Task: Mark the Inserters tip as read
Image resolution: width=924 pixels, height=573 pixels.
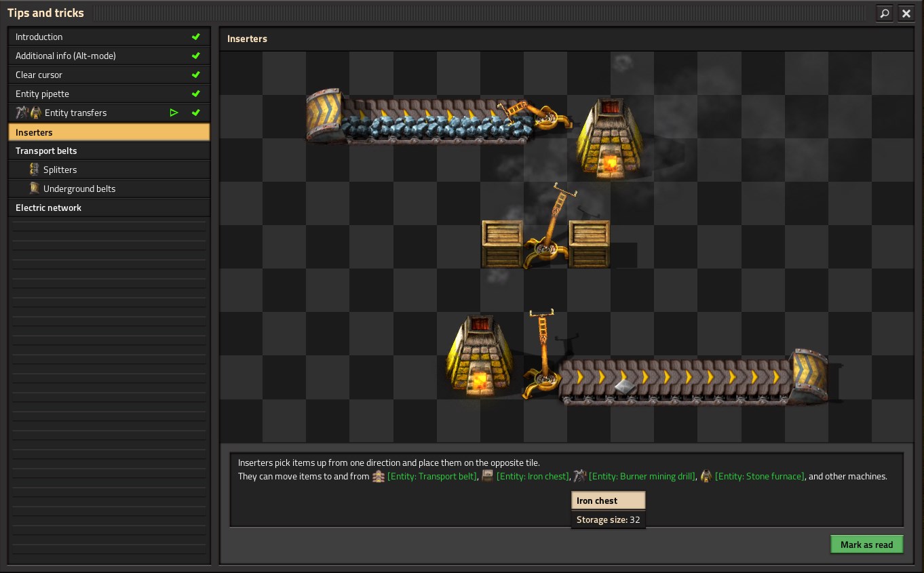Action: (867, 545)
